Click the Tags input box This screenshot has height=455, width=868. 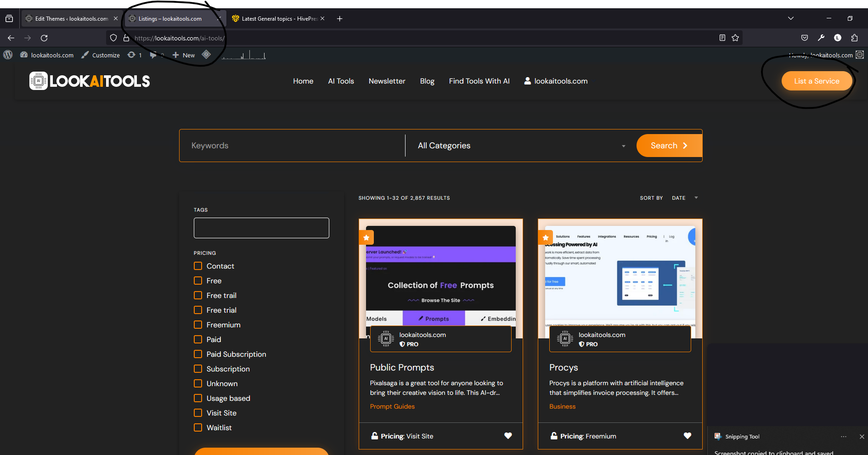[x=261, y=228]
